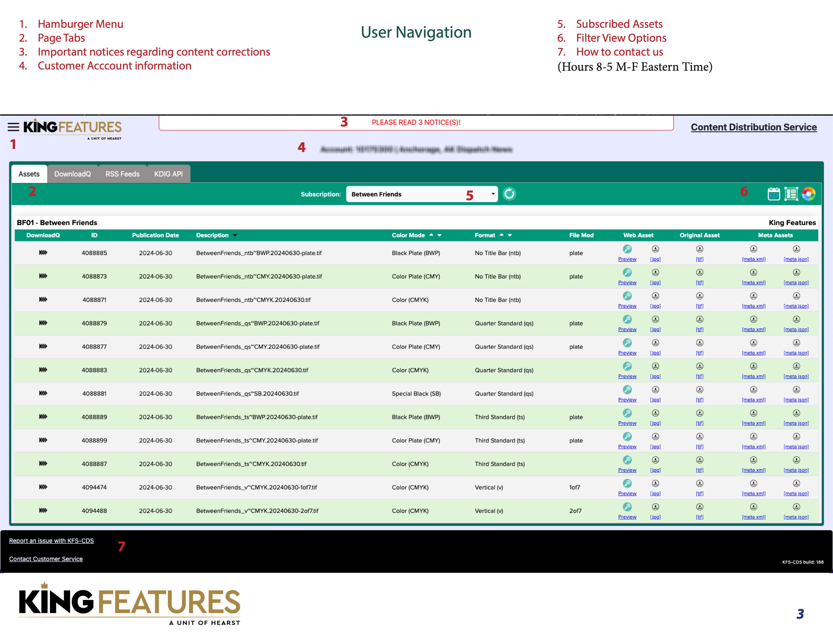Switch to the DownloadQ tab
The image size is (833, 644).
click(x=72, y=174)
